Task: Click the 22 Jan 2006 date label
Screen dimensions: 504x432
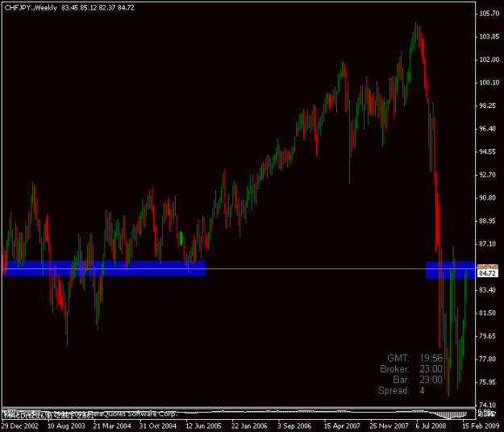Action: [x=249, y=426]
